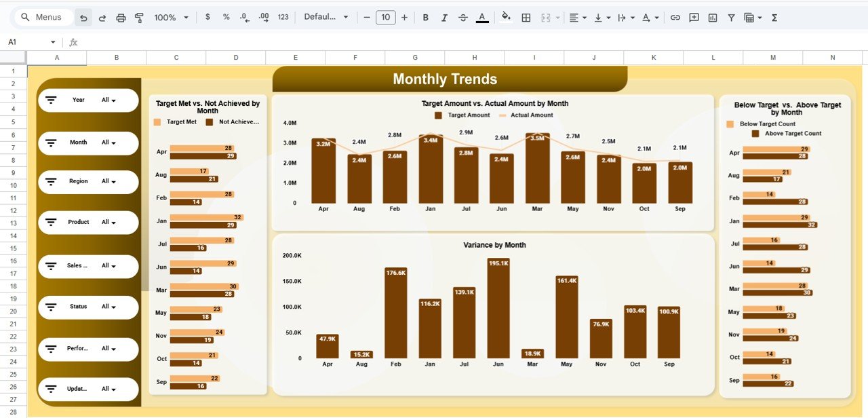Open the zoom level dropdown
The width and height of the screenshot is (868, 418).
tap(170, 17)
